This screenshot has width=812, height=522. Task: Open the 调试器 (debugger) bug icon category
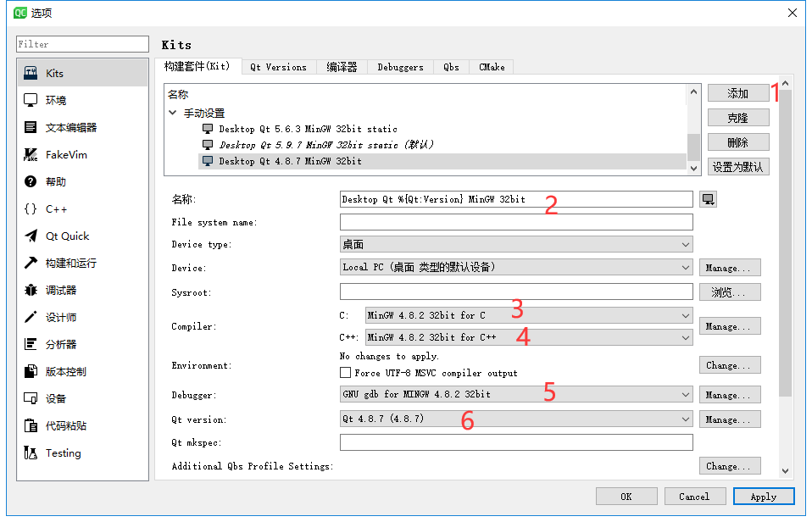tap(31, 290)
